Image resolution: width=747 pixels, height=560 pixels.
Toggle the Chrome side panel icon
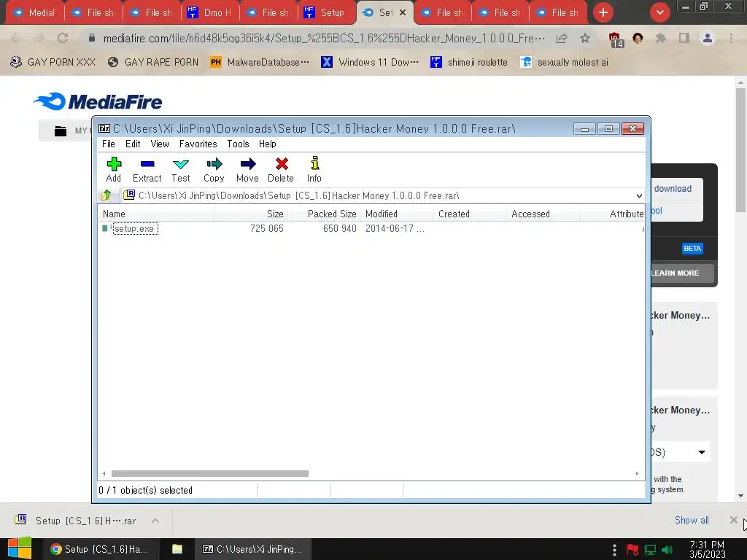684,38
